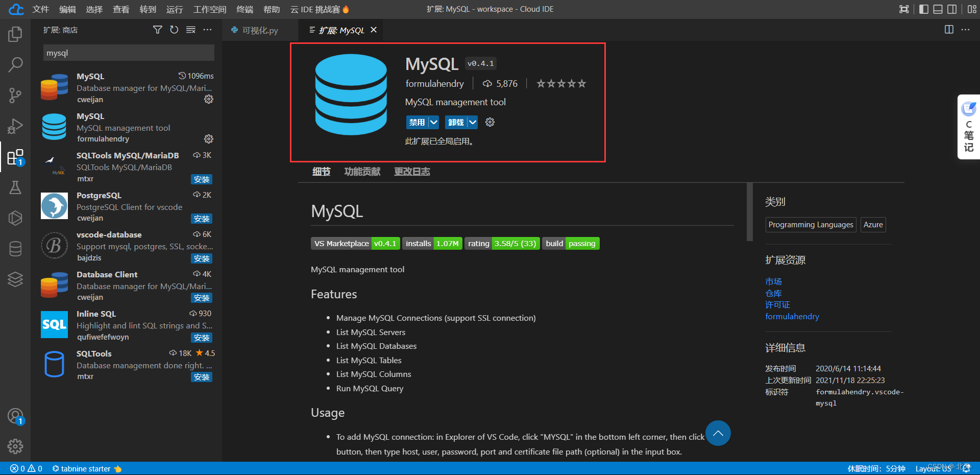Open the Explorer files icon in activity bar

tap(15, 34)
